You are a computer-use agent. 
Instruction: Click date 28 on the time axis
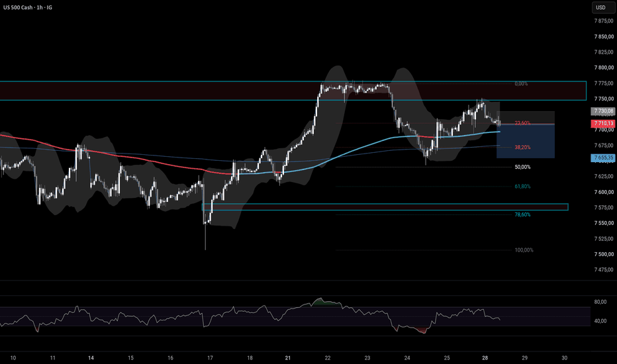tap(485, 357)
